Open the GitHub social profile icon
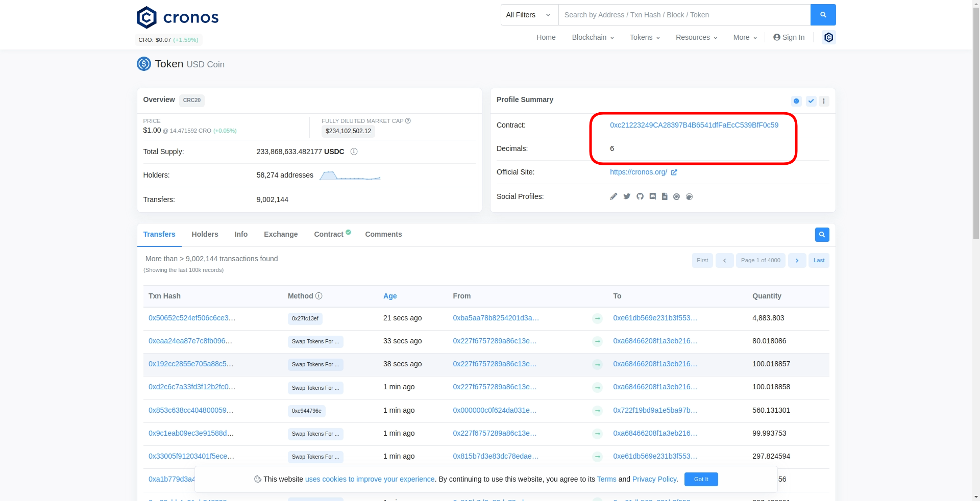 (640, 196)
